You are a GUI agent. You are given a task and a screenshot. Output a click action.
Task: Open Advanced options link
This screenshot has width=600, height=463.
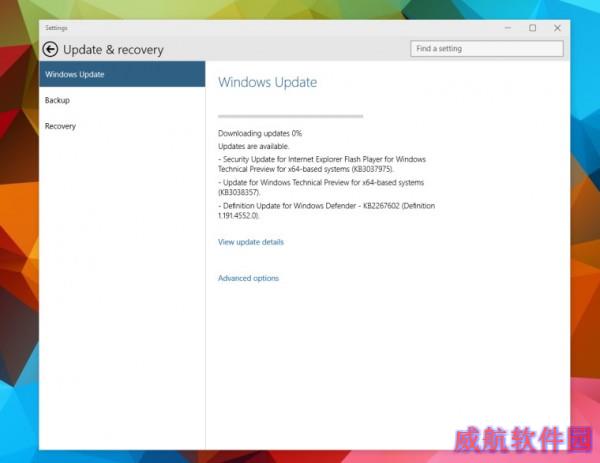(x=248, y=278)
